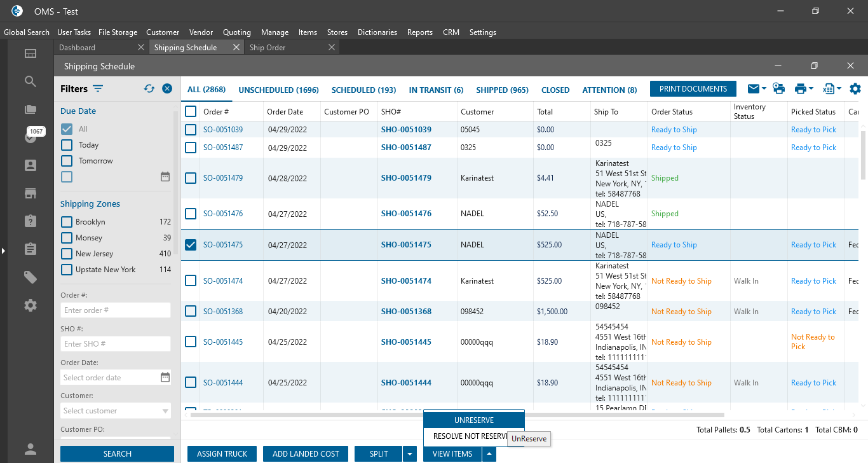Switch to the IN TRANSIT (6) tab
Viewport: 868px width, 463px height.
pos(436,90)
